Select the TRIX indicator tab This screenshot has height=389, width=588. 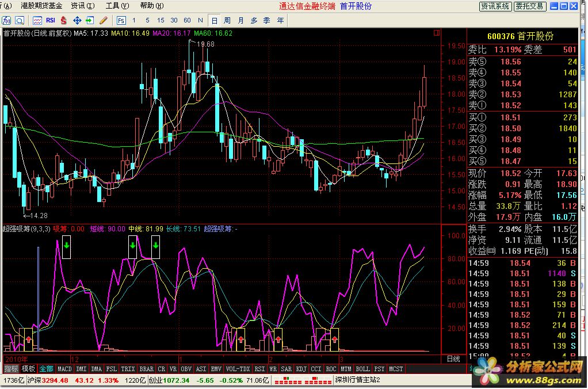(x=128, y=369)
